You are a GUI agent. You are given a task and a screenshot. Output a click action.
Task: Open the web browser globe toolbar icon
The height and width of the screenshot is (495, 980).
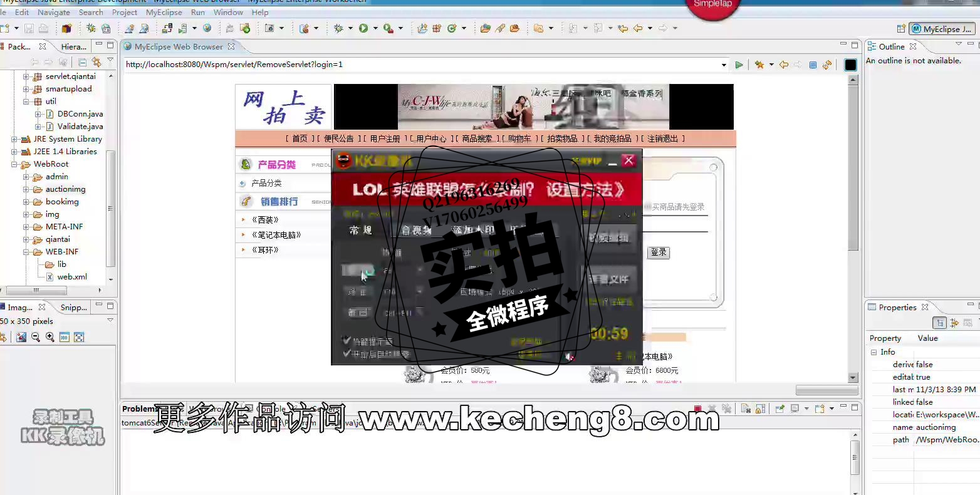click(207, 28)
